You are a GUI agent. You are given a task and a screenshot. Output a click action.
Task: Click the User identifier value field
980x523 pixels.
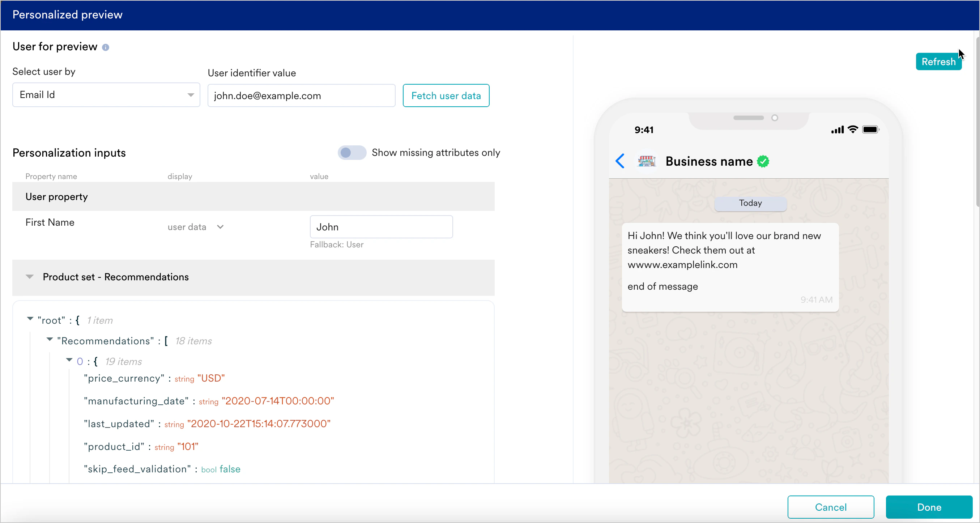tap(301, 95)
